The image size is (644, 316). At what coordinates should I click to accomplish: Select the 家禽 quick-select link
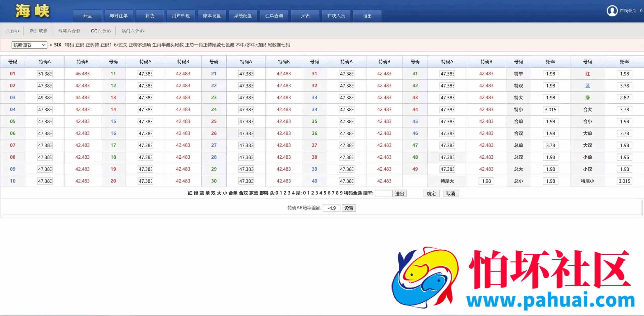[254, 193]
